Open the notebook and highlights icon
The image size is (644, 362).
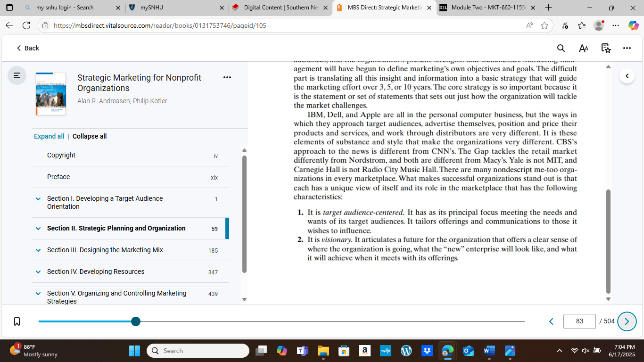click(606, 48)
